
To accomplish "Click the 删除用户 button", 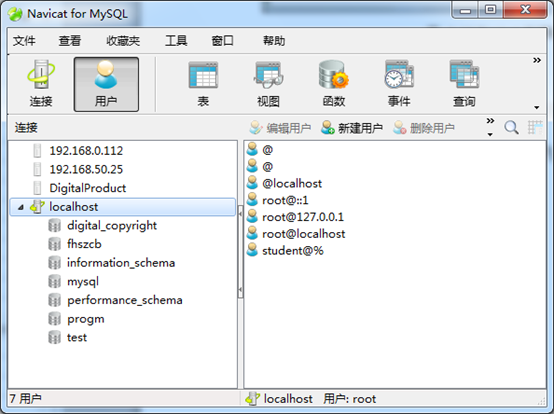I will click(424, 128).
